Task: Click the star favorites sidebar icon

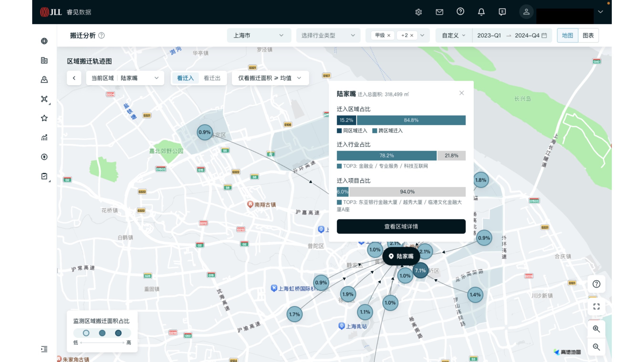Action: click(x=44, y=118)
